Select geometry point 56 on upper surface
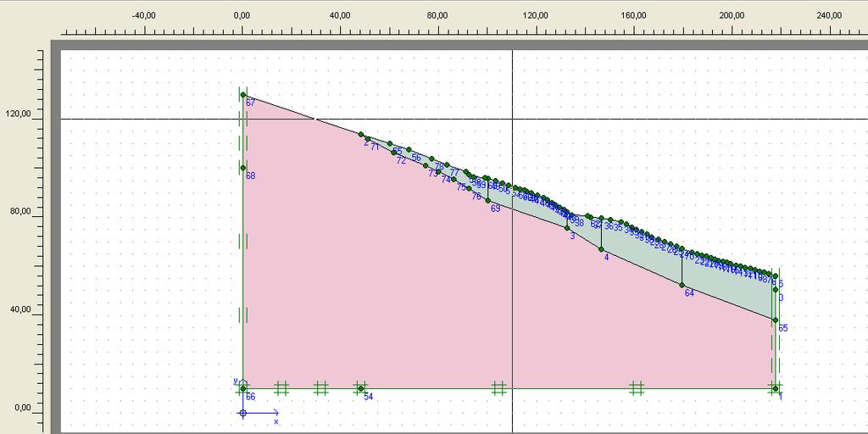This screenshot has height=434, width=868. pyautogui.click(x=409, y=149)
